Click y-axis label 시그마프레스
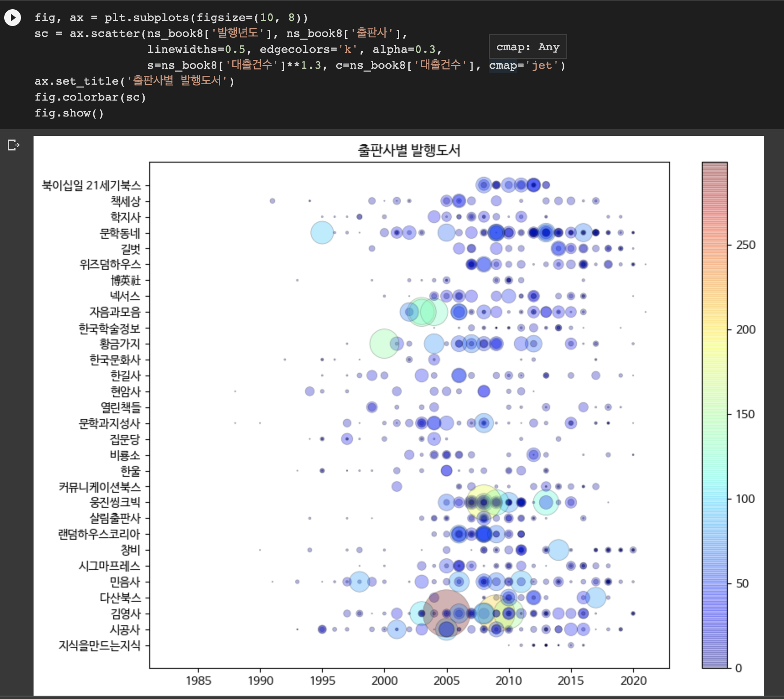784x699 pixels. (109, 566)
